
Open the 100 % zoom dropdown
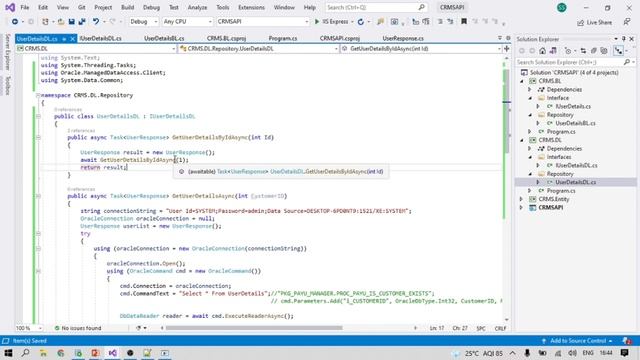(29, 328)
